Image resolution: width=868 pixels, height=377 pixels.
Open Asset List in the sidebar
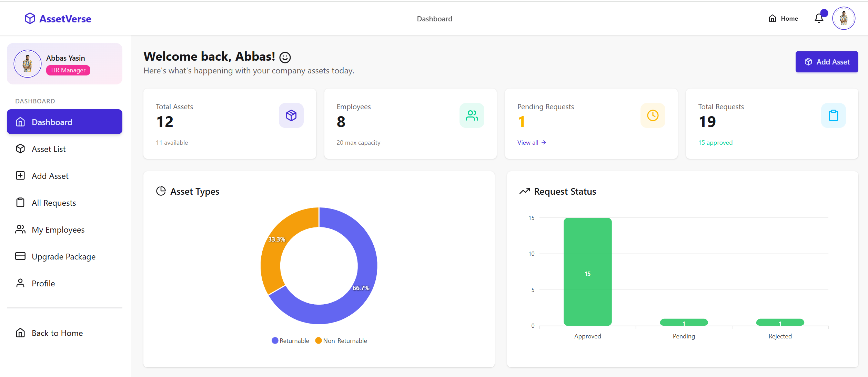coord(49,149)
